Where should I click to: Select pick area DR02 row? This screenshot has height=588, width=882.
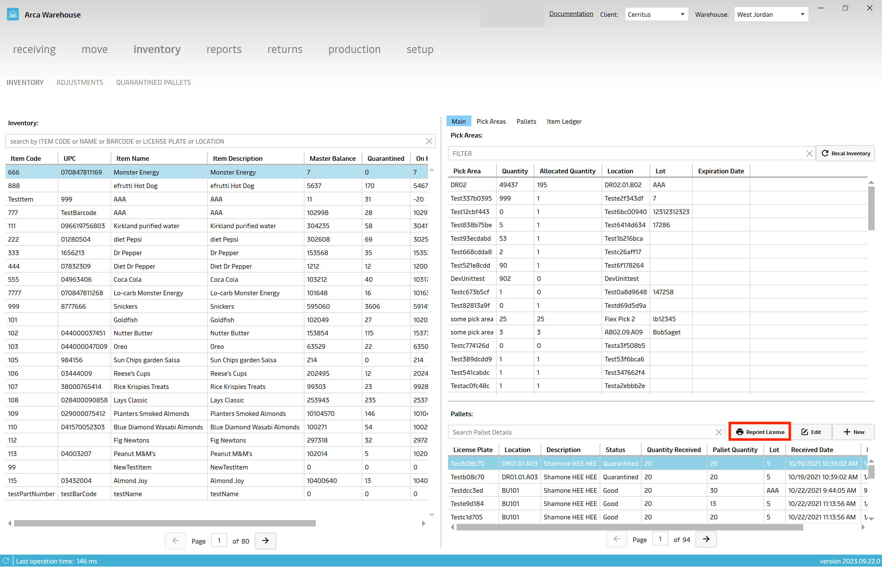pos(658,185)
